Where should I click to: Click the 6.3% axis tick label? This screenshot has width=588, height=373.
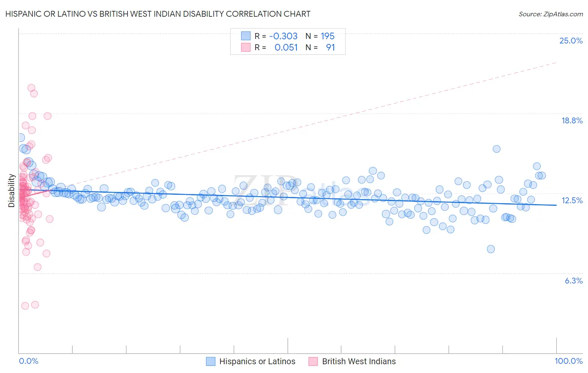tap(574, 281)
